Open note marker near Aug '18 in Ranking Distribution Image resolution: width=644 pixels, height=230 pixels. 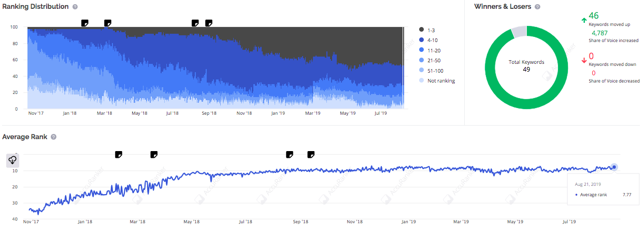tap(195, 23)
